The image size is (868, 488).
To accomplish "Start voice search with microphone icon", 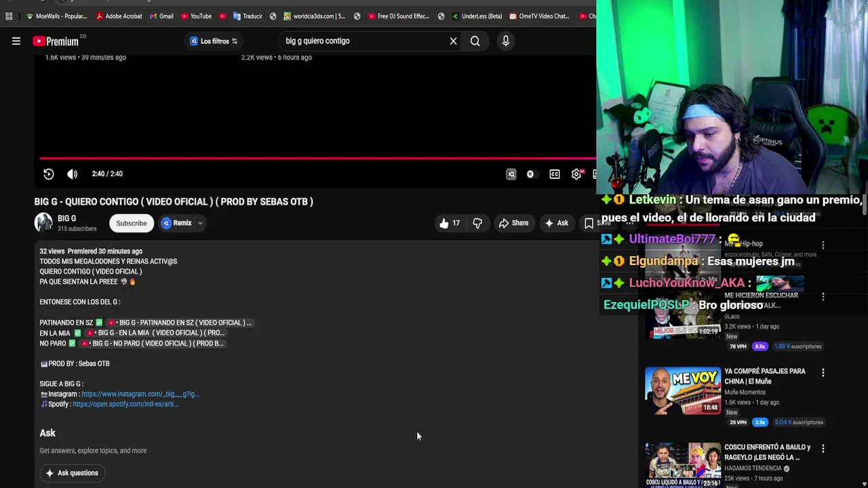I will tap(506, 41).
